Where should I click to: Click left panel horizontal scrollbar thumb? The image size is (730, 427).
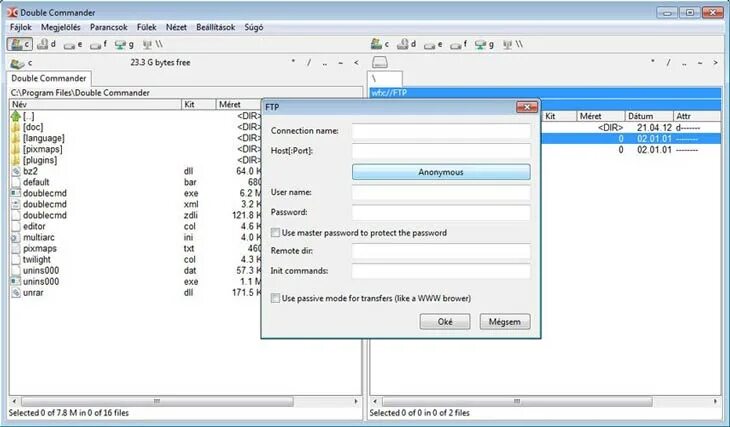(x=157, y=401)
